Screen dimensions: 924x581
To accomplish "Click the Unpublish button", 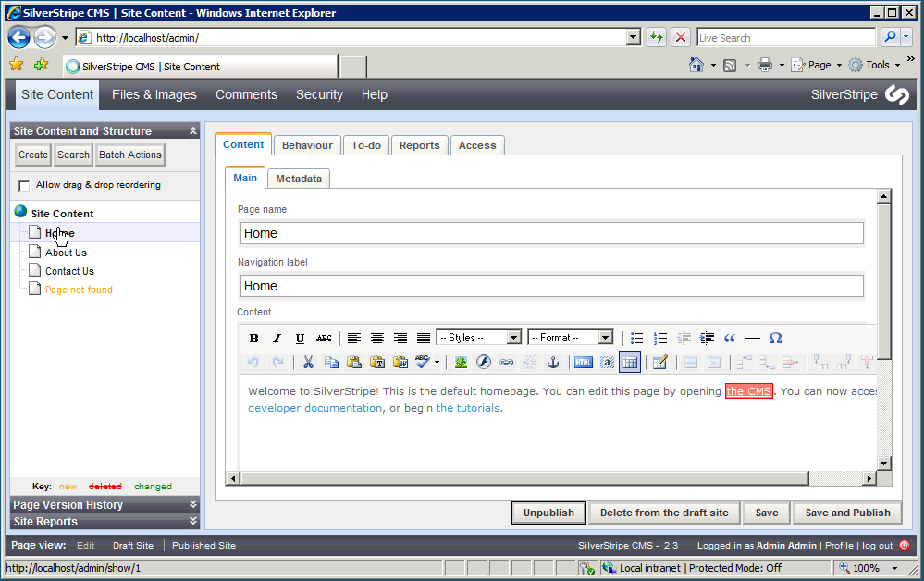I will 548,513.
